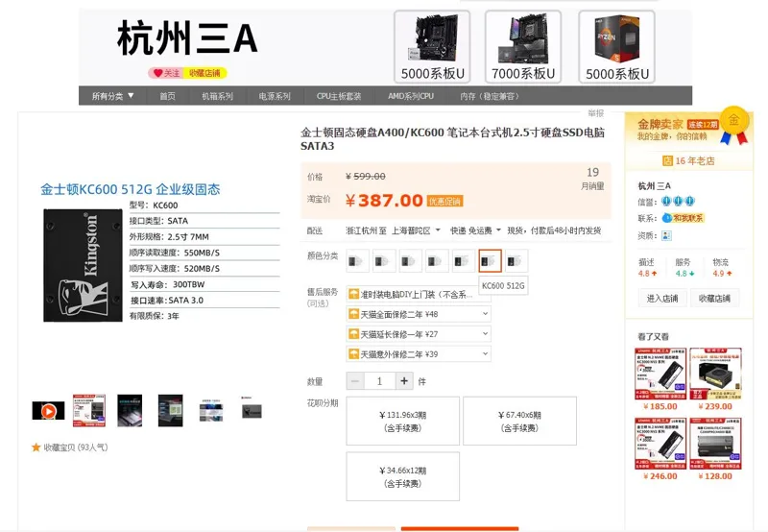Click the sidebar 收藏店铺 button

click(714, 299)
